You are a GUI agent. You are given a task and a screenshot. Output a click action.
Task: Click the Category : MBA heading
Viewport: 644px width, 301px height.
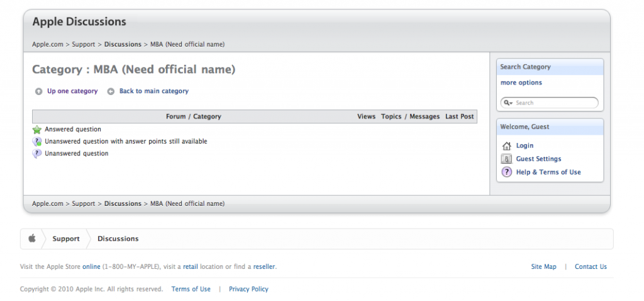click(x=134, y=69)
